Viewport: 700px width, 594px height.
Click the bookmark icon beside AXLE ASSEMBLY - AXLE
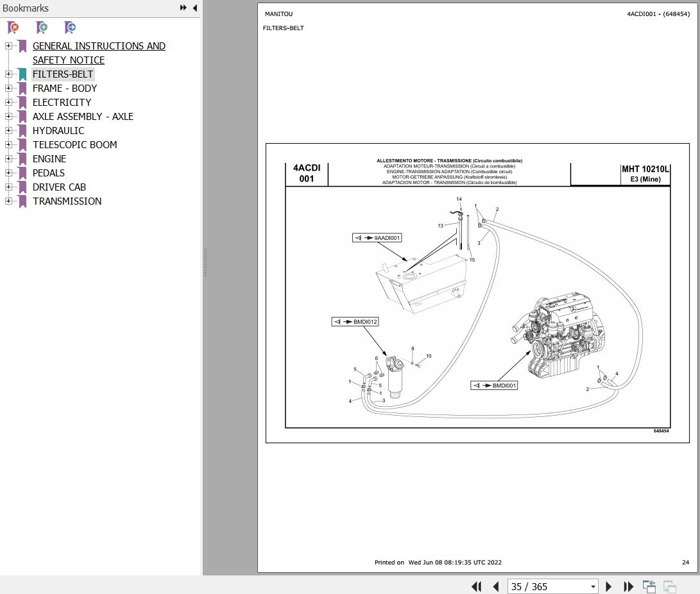pyautogui.click(x=22, y=117)
